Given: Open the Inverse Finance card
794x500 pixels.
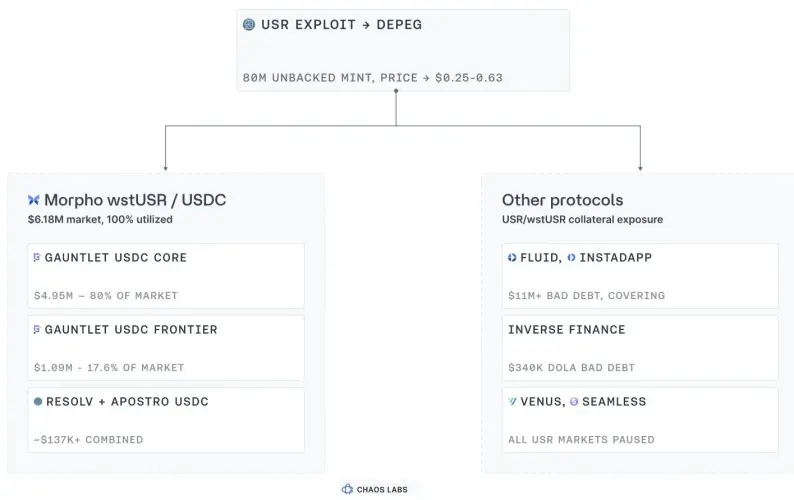Looking at the screenshot, I should 640,348.
